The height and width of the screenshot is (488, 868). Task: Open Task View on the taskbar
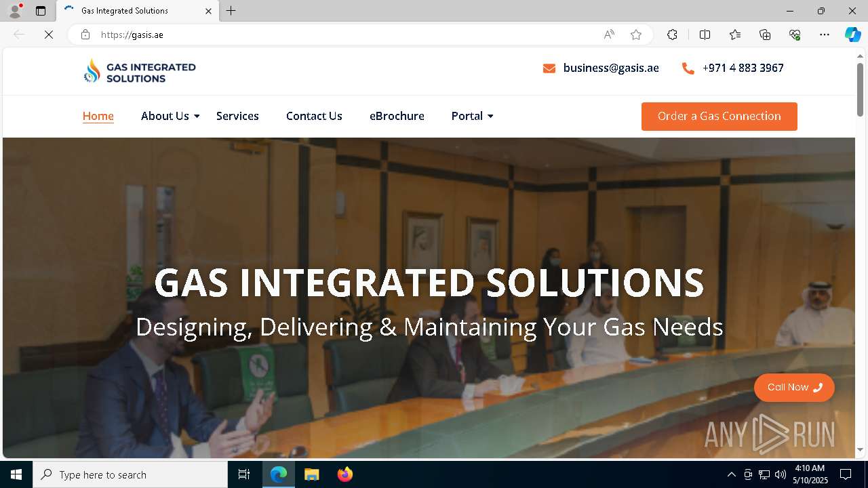point(244,474)
